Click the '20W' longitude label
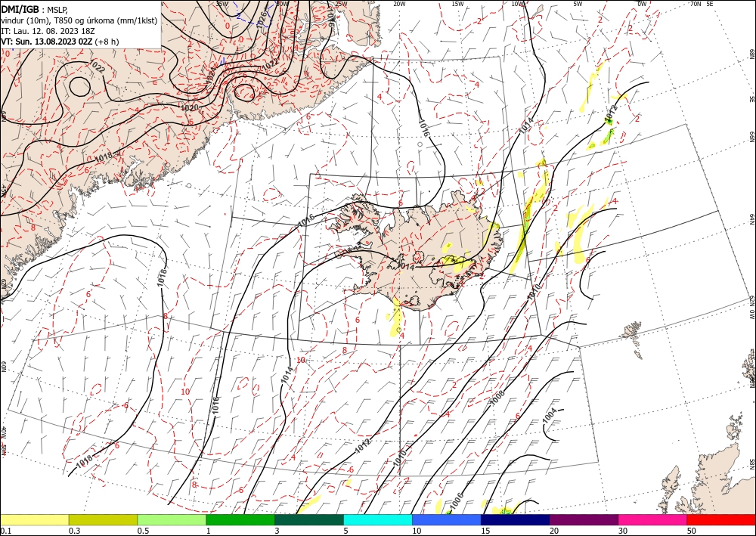Image resolution: width=756 pixels, height=536 pixels. tap(399, 4)
